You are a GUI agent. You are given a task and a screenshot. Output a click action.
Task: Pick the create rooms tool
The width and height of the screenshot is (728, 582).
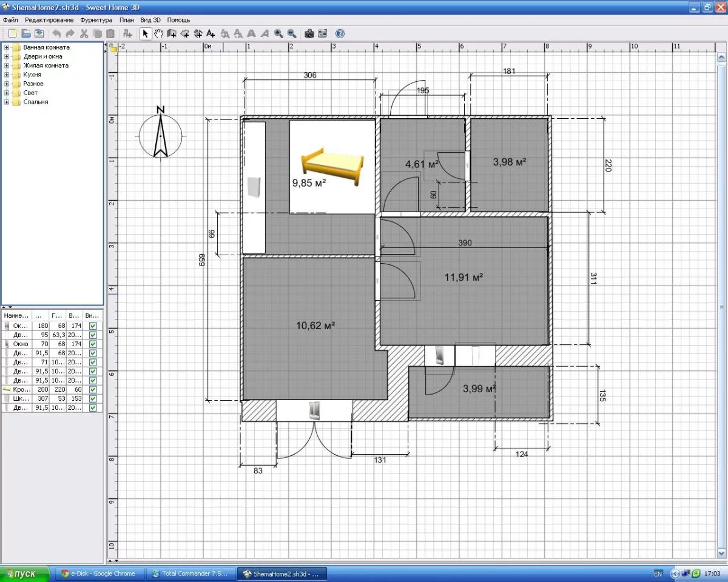coord(185,33)
